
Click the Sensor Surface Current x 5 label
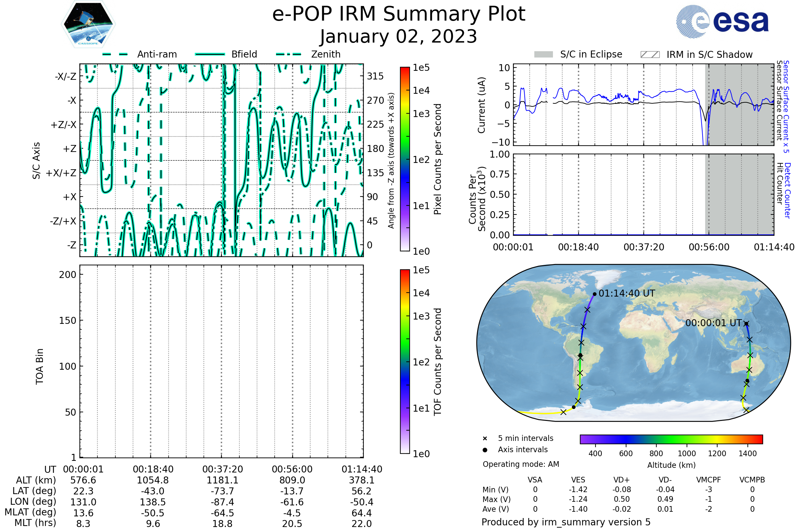click(x=786, y=106)
